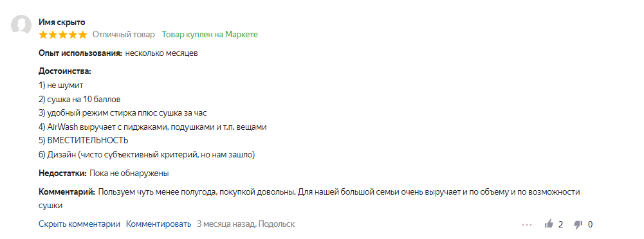Click the fourth yellow rating star

click(x=73, y=35)
